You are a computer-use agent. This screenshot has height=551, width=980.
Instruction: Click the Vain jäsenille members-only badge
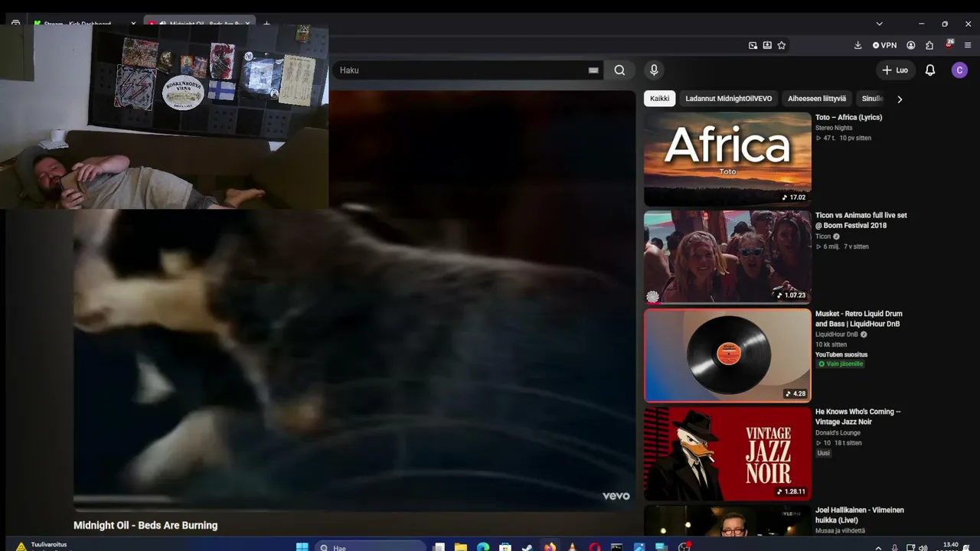pyautogui.click(x=841, y=364)
